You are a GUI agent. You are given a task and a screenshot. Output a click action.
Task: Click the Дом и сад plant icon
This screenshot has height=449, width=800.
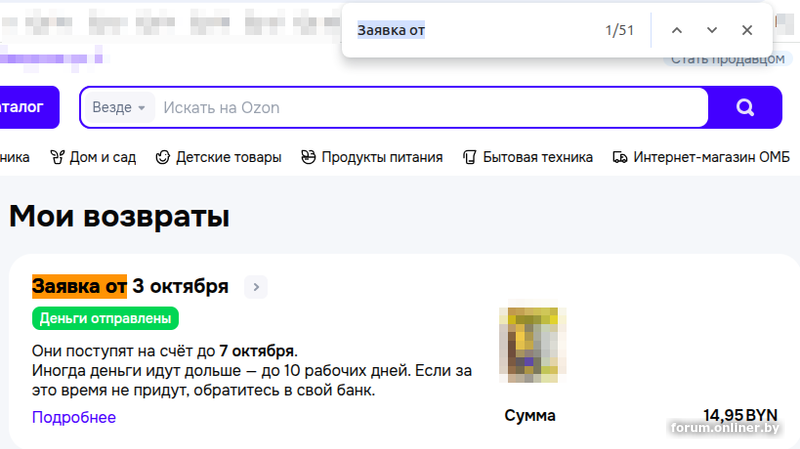pos(57,157)
